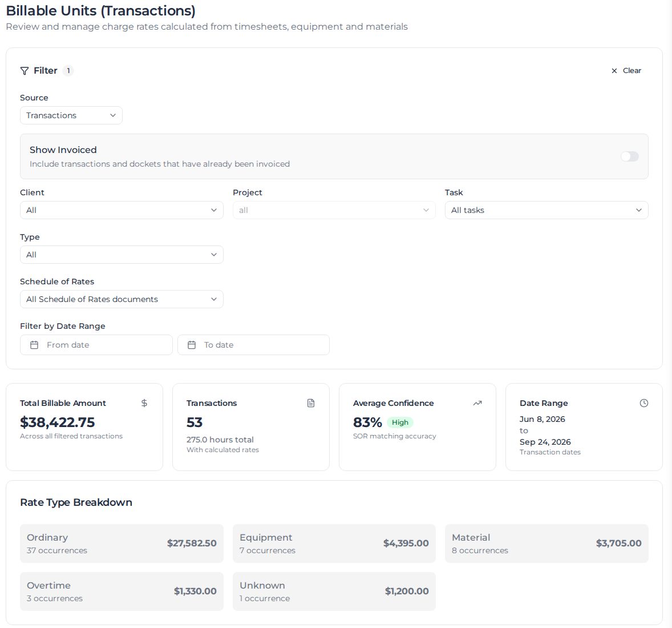Click the $38,422.75 total amount

click(x=58, y=422)
